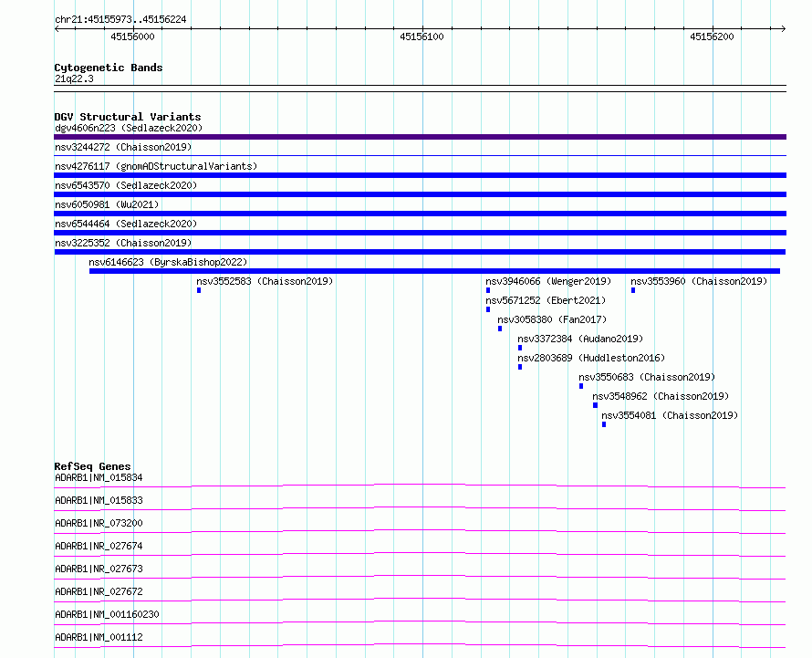This screenshot has width=812, height=658.
Task: Open variant nsv3548962 (Chaisson2019)
Action: pyautogui.click(x=661, y=396)
